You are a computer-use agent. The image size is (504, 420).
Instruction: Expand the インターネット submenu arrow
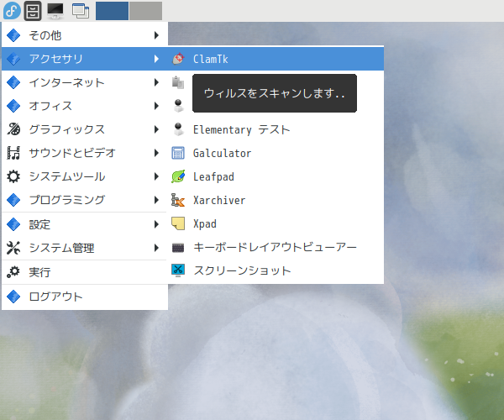(156, 82)
